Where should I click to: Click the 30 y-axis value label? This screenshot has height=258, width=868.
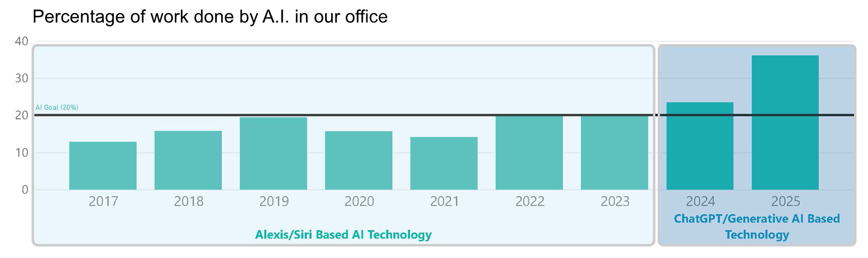(x=21, y=78)
